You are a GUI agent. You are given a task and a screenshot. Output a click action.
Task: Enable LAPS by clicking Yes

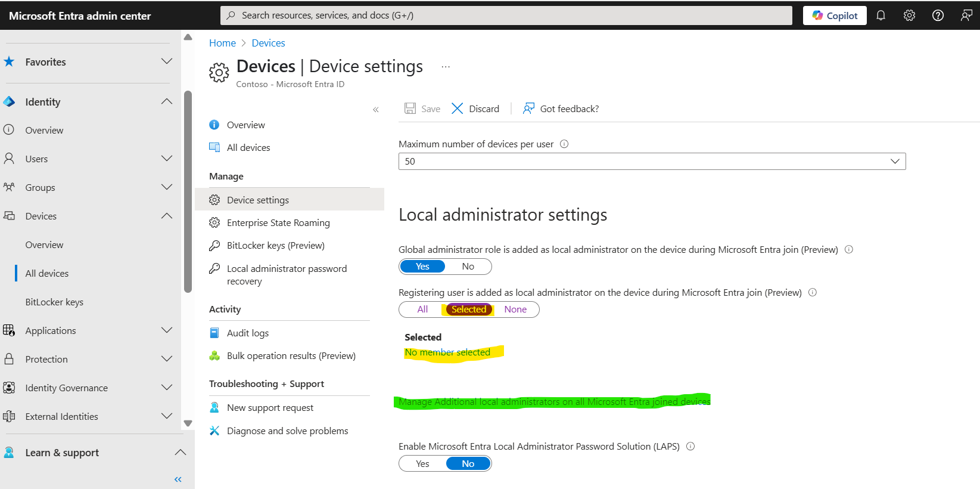[x=422, y=464]
